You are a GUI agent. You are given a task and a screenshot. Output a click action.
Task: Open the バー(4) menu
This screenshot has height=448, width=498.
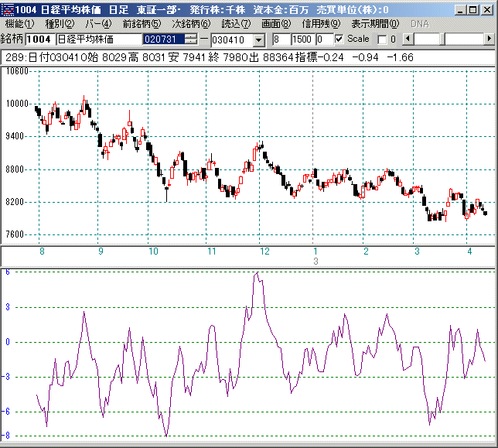[x=97, y=24]
